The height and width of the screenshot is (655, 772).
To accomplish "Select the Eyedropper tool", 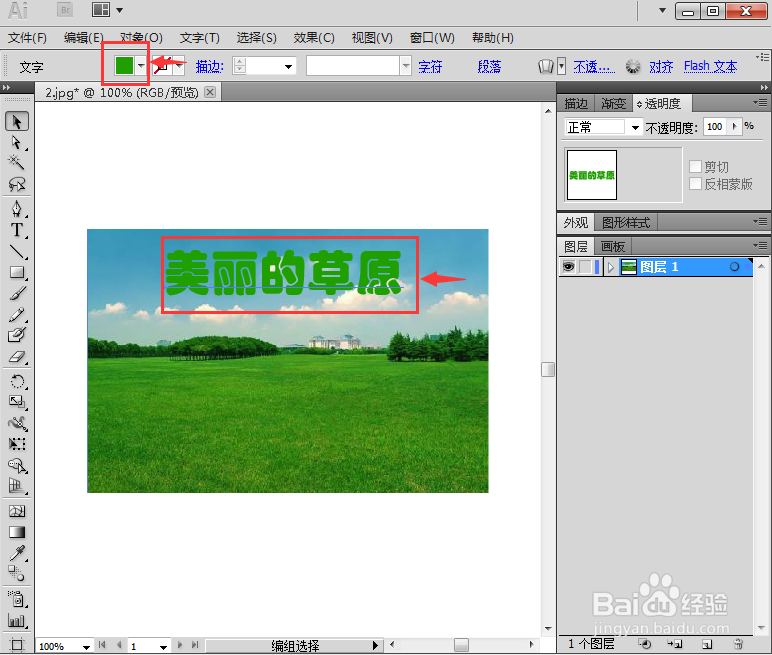I will [17, 554].
